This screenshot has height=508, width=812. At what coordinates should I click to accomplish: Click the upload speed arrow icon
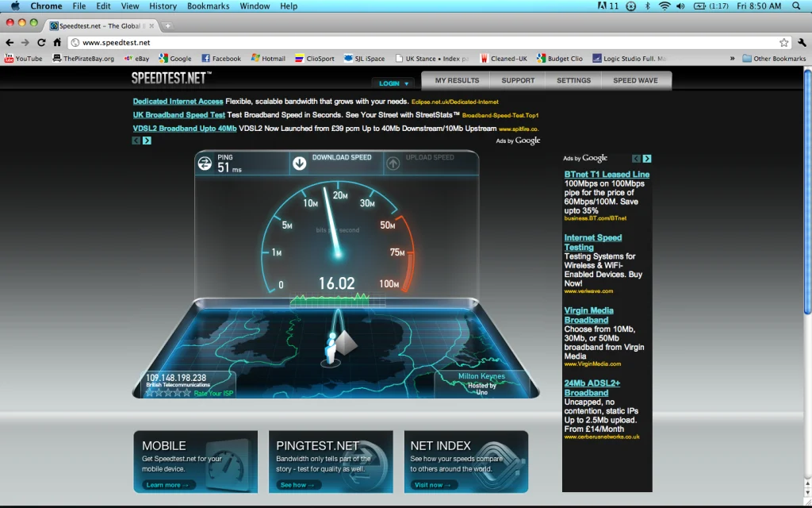[393, 164]
